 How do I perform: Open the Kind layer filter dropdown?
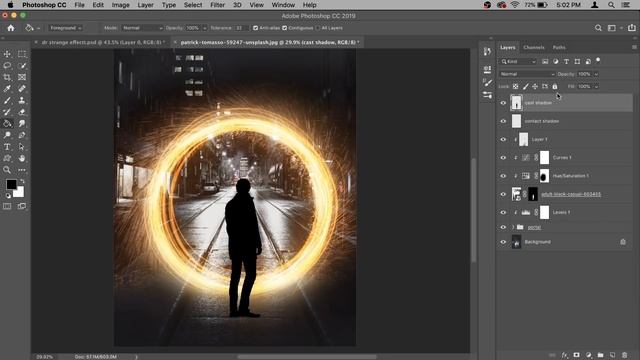pyautogui.click(x=518, y=62)
